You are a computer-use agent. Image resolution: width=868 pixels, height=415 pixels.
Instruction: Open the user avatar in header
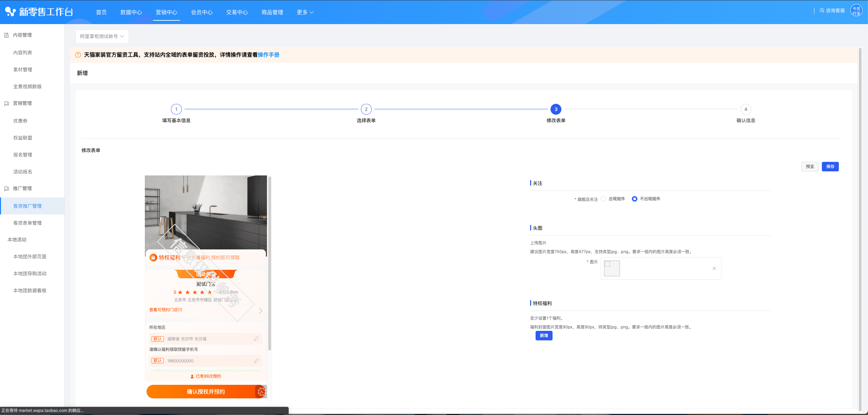click(x=856, y=11)
